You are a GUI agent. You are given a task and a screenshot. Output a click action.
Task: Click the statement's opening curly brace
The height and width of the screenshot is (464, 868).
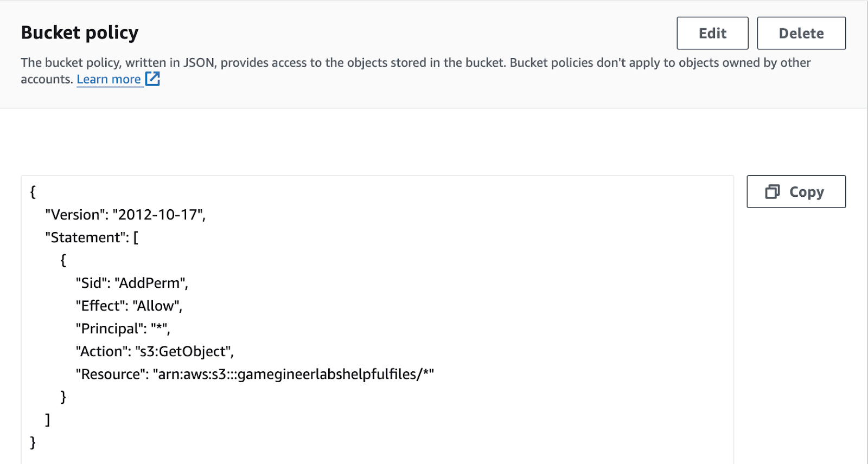pyautogui.click(x=63, y=260)
